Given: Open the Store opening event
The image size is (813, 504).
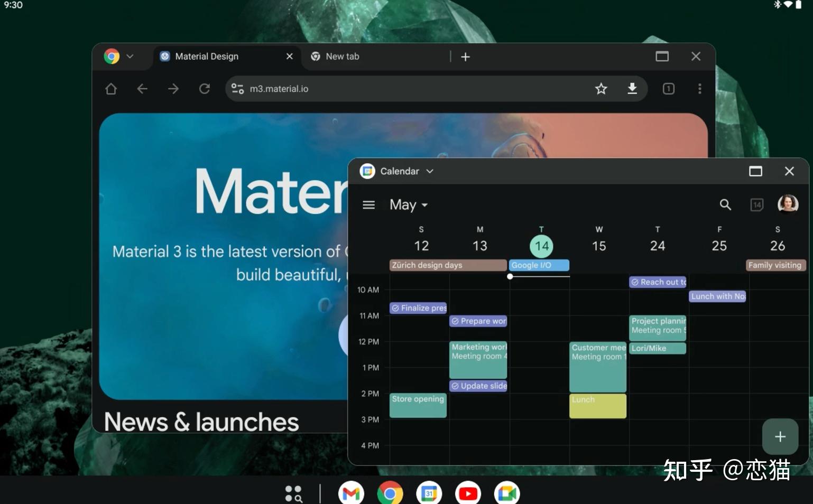Looking at the screenshot, I should coord(418,405).
